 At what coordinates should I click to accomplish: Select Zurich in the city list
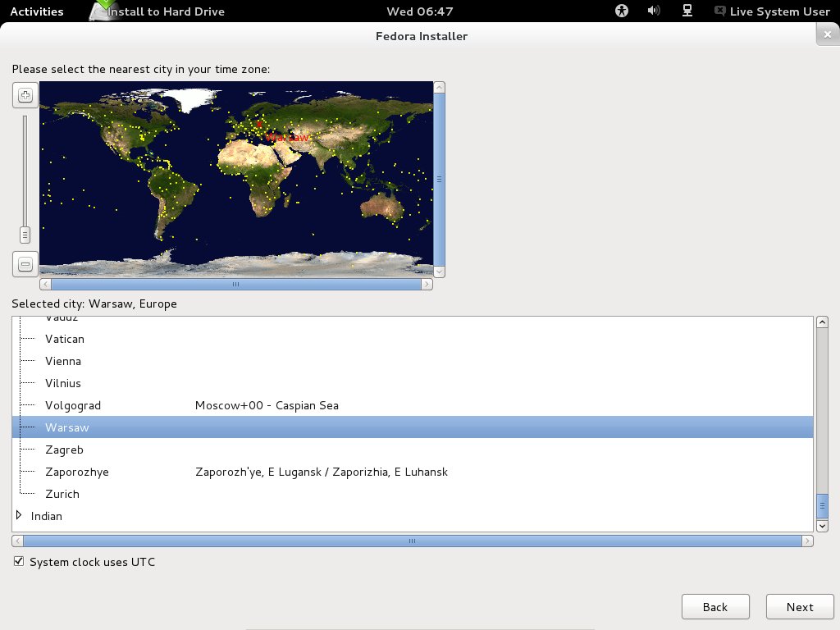point(413,494)
